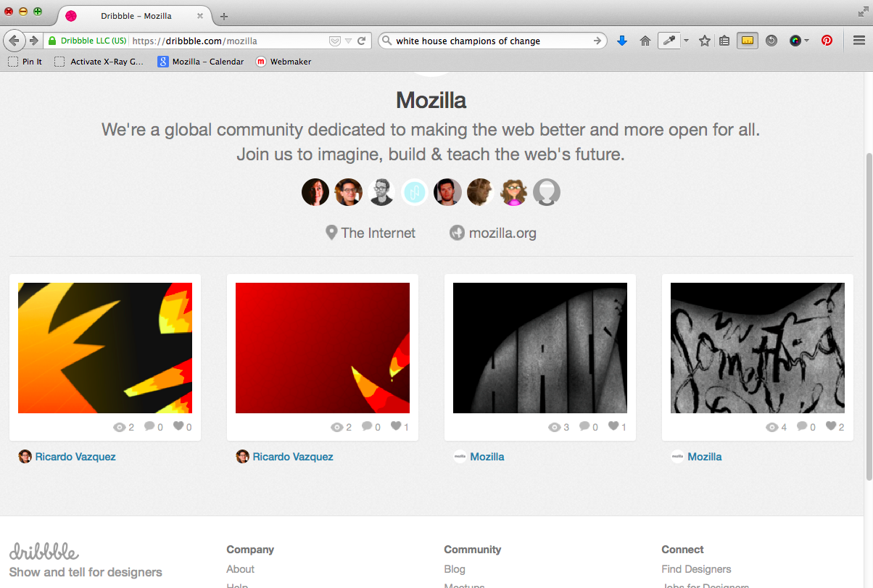Open the Downloads blue arrow button
The height and width of the screenshot is (588, 873).
[621, 41]
